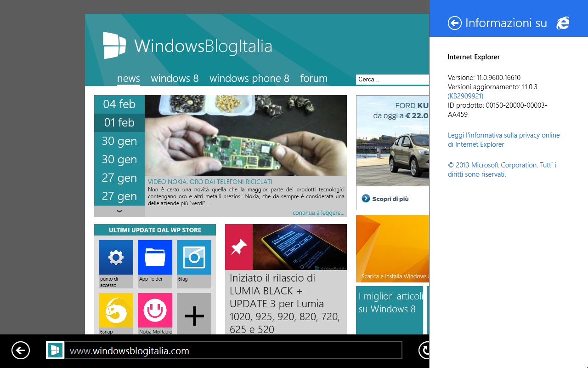588x368 pixels.
Task: Expand more dates with the chevron
Action: 119,211
